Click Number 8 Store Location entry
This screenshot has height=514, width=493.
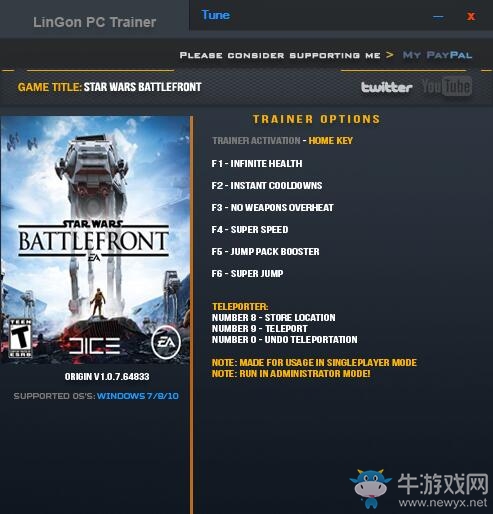click(x=273, y=318)
